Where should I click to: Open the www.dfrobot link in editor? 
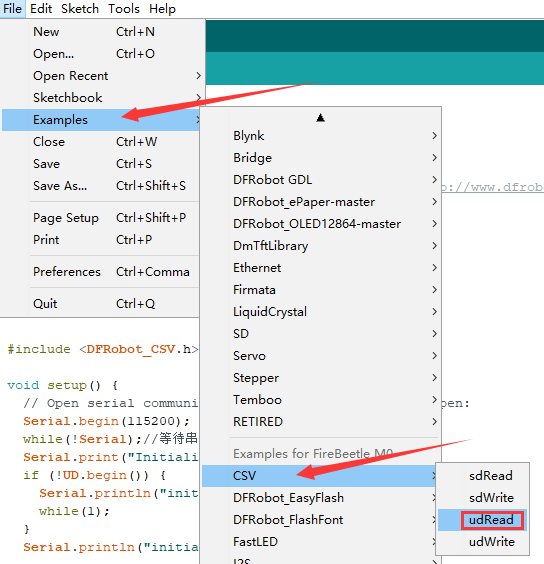(x=493, y=187)
